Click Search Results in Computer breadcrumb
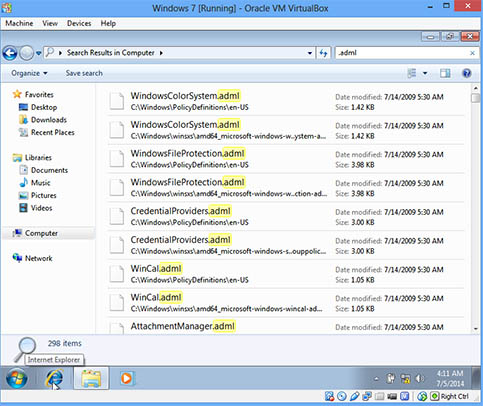The height and width of the screenshot is (406, 483). (x=111, y=53)
